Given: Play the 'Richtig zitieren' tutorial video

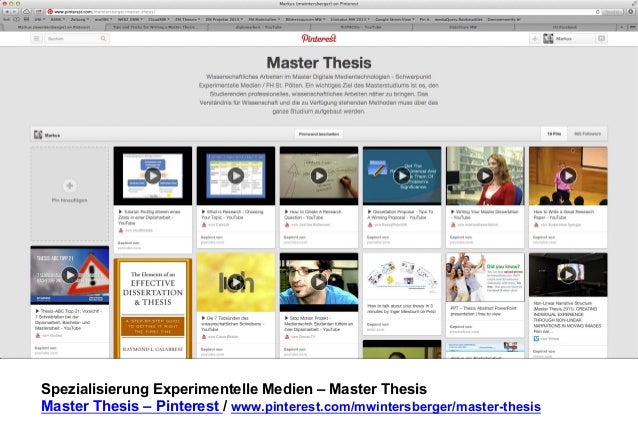Looking at the screenshot, I should coord(153,176).
